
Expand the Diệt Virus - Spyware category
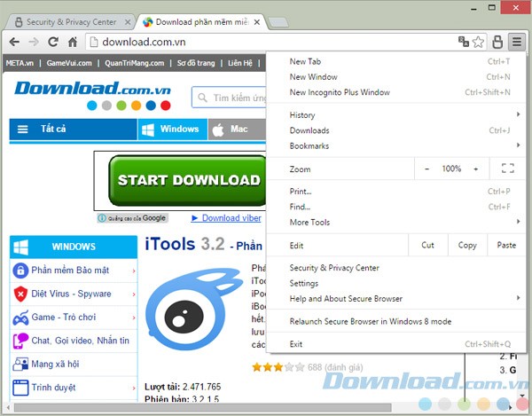pos(134,294)
